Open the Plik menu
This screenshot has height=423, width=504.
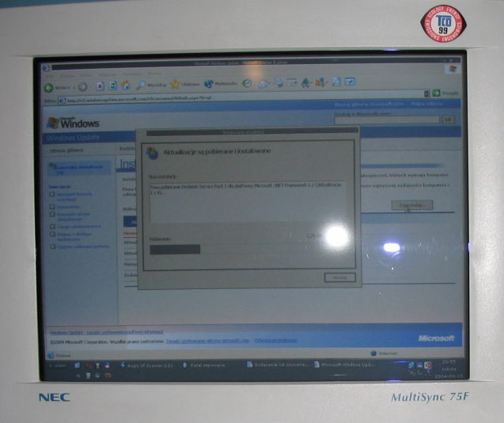point(50,76)
